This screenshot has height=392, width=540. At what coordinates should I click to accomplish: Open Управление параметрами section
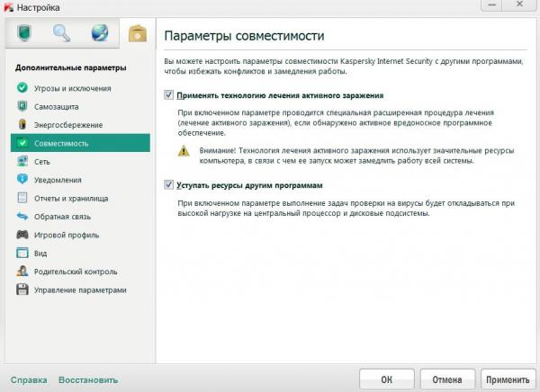point(80,290)
